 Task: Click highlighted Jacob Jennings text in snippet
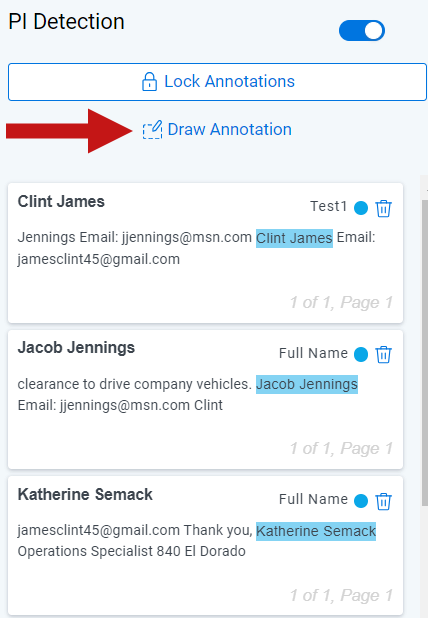307,384
